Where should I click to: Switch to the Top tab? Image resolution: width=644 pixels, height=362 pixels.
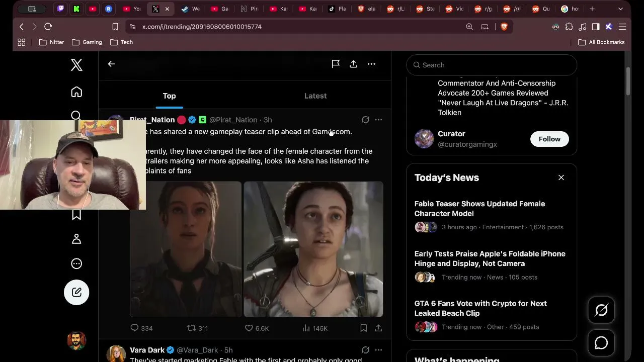169,96
